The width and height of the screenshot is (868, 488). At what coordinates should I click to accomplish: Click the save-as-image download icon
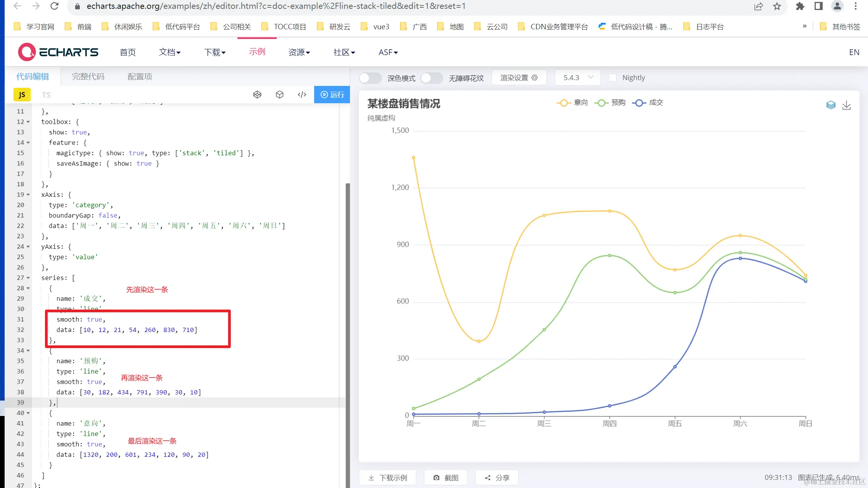pos(846,105)
